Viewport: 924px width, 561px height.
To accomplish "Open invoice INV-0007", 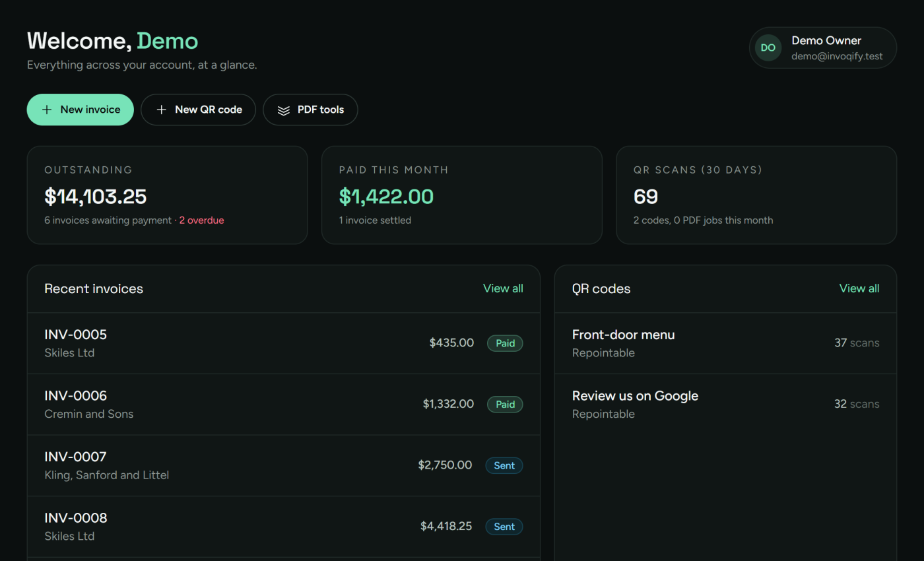I will (x=284, y=465).
